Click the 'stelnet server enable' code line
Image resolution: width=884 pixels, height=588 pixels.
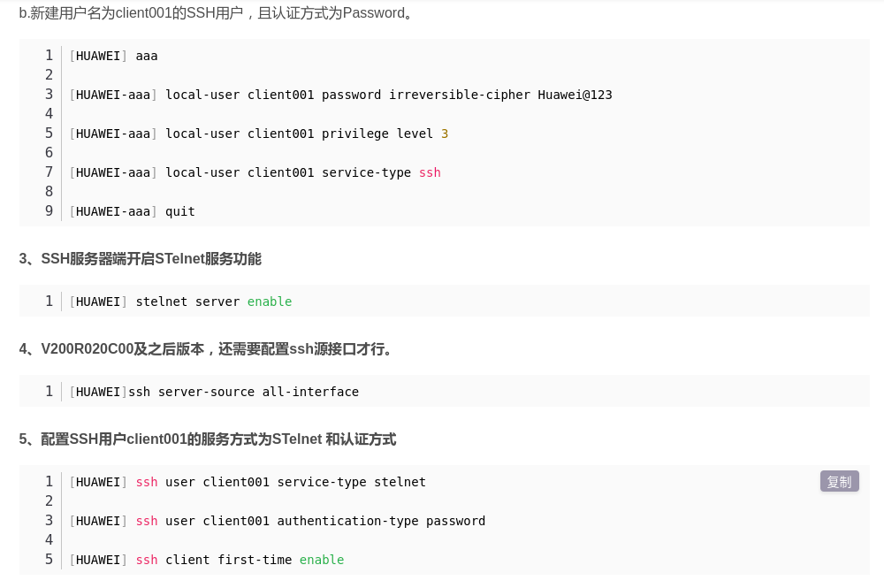point(180,302)
